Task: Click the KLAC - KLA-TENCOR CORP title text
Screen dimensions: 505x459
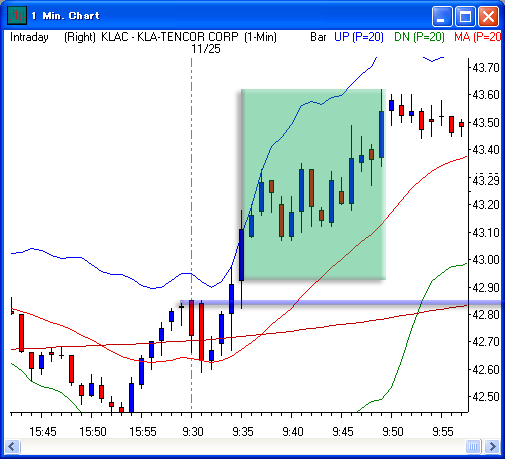Action: tap(170, 37)
